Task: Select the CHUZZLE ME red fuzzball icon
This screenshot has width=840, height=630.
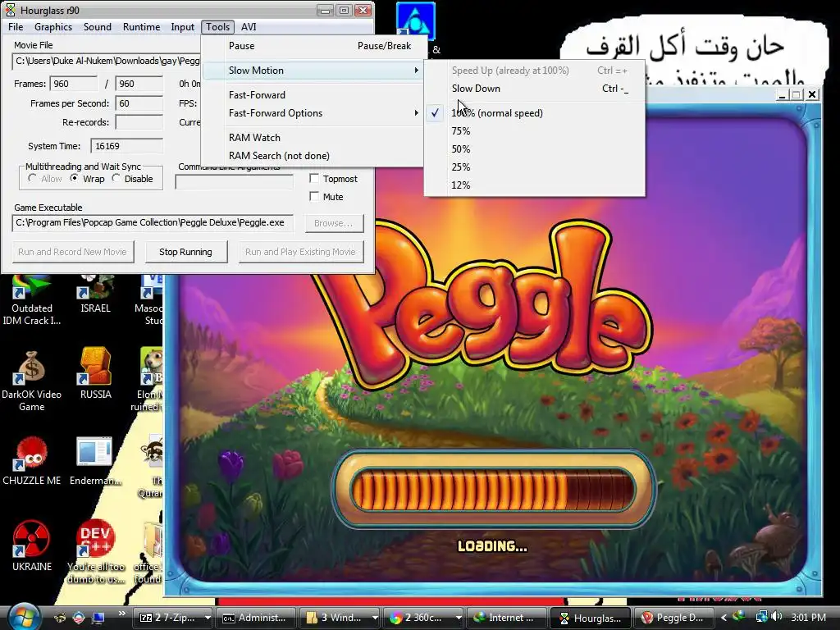Action: coord(32,454)
